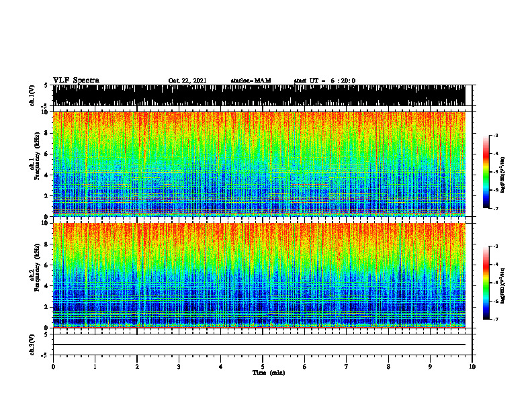Image resolution: width=532 pixels, height=411 pixels.
Task: Click the time axis tick label "9"
Action: 430,367
